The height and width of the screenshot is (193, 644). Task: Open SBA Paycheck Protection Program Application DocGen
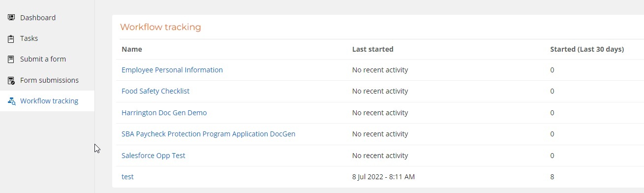click(x=209, y=134)
